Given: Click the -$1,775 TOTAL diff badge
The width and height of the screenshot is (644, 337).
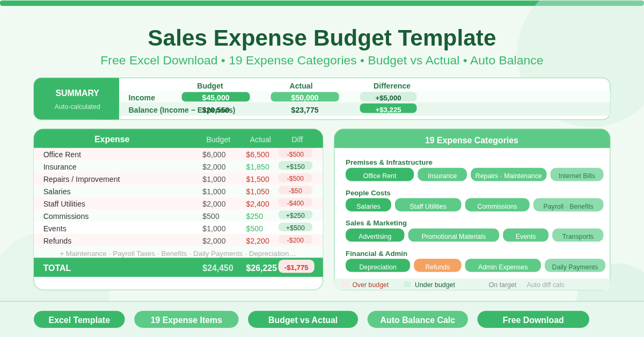Looking at the screenshot, I should point(296,267).
